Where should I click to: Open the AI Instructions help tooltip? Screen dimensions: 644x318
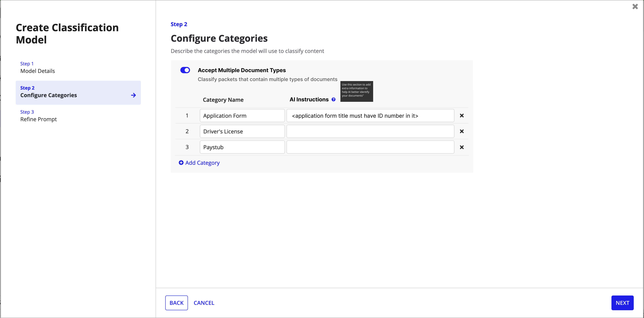pos(334,99)
